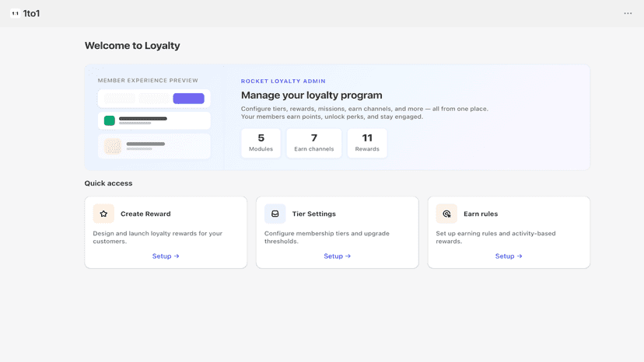Screen dimensions: 644x362
Task: Click the Tier Settings inbox icon
Action: point(275,214)
